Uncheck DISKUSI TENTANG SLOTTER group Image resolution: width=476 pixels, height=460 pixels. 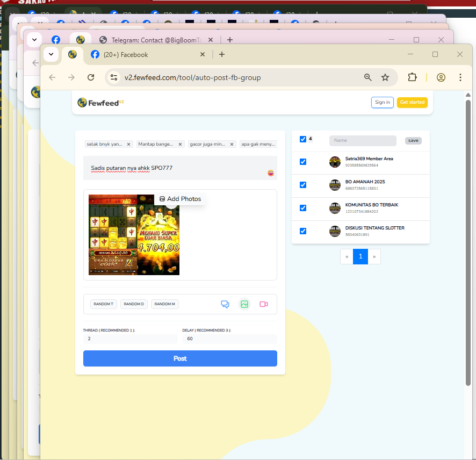302,231
